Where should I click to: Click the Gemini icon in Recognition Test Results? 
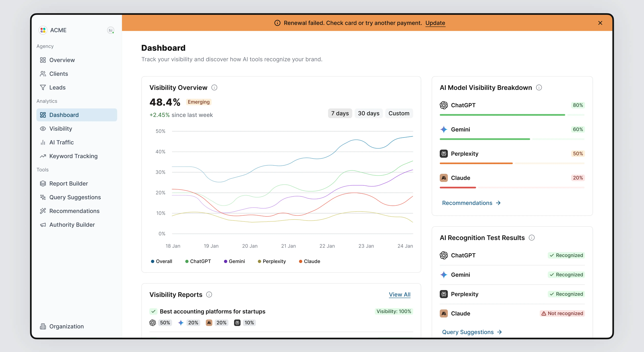[444, 275]
